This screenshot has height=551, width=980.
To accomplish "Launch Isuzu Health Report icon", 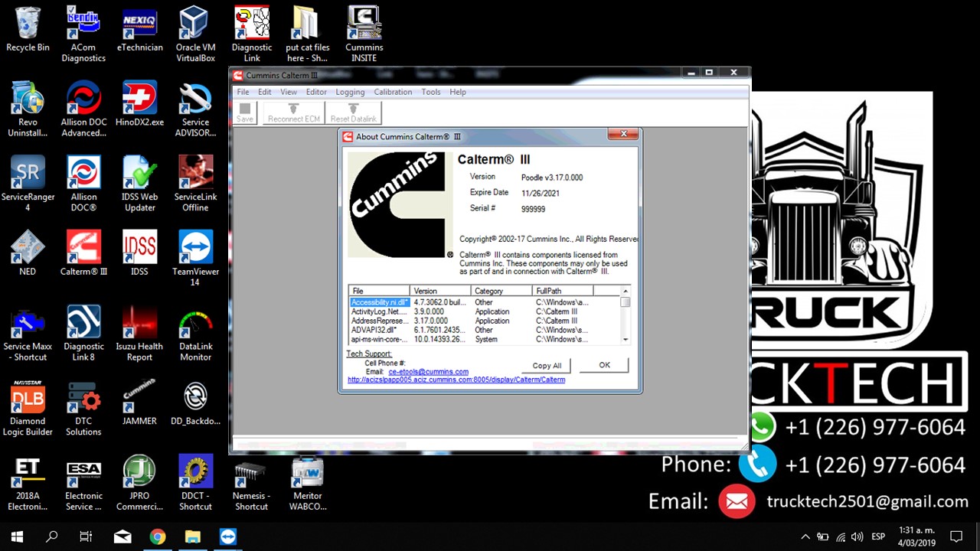I will pos(139,334).
